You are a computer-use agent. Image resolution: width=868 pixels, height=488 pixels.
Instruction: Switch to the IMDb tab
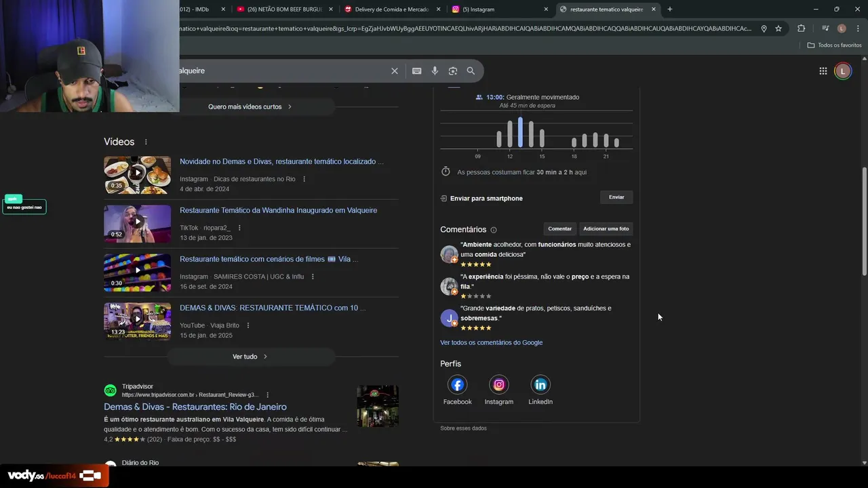197,9
